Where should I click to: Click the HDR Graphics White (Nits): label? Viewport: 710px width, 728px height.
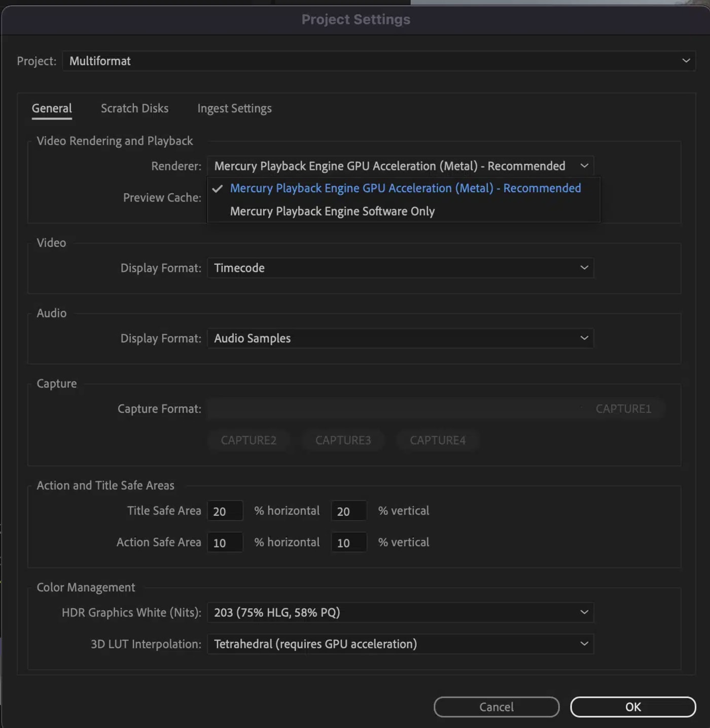[x=131, y=613]
